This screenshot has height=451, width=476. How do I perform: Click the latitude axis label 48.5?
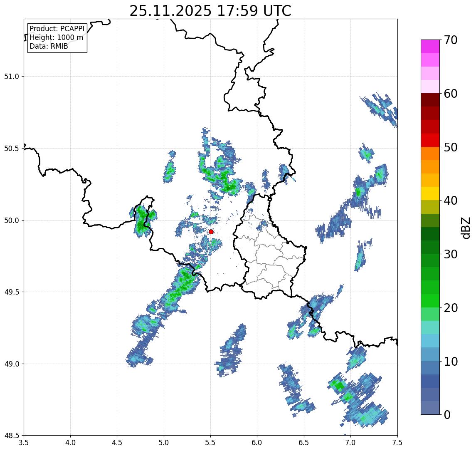click(12, 436)
